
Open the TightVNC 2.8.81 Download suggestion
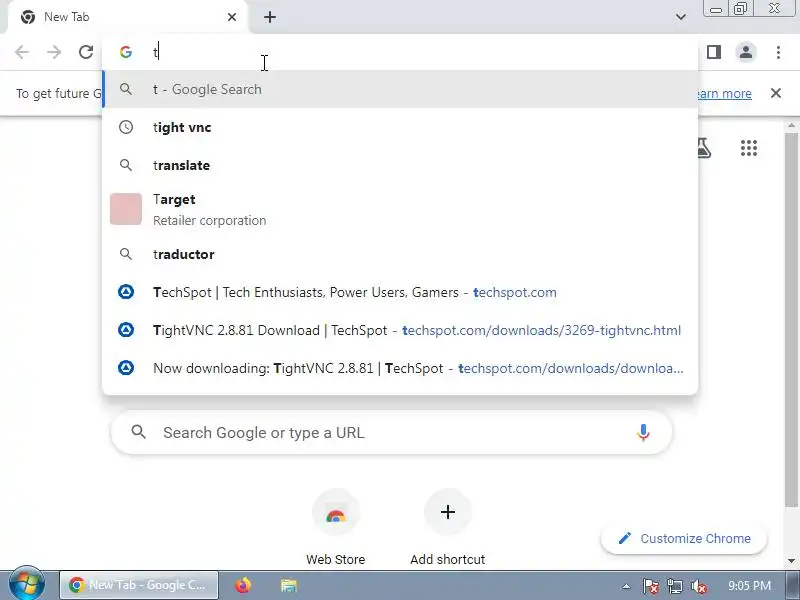pyautogui.click(x=400, y=330)
